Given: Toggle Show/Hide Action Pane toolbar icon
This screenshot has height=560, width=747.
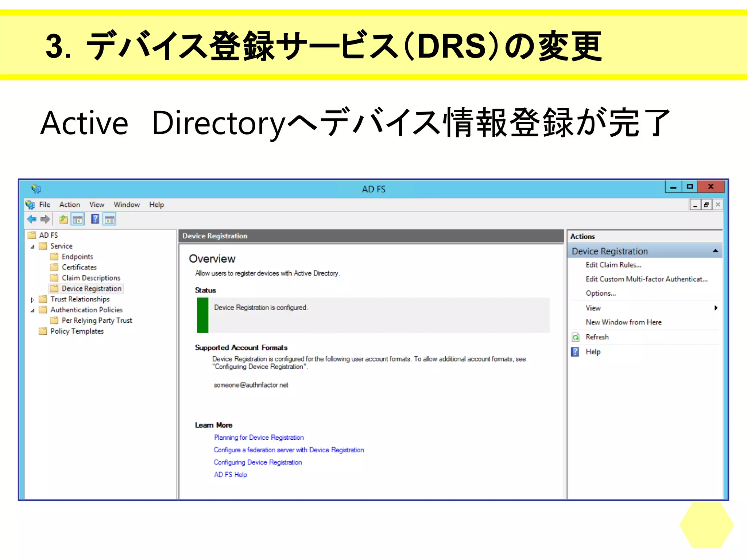Looking at the screenshot, I should click(x=109, y=219).
